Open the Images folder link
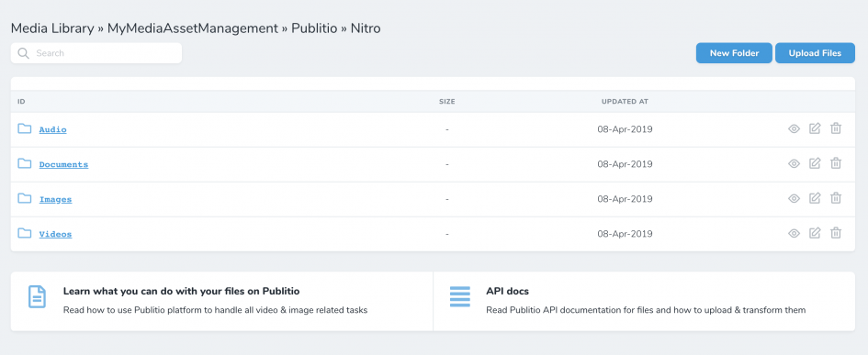The image size is (868, 355). (55, 199)
